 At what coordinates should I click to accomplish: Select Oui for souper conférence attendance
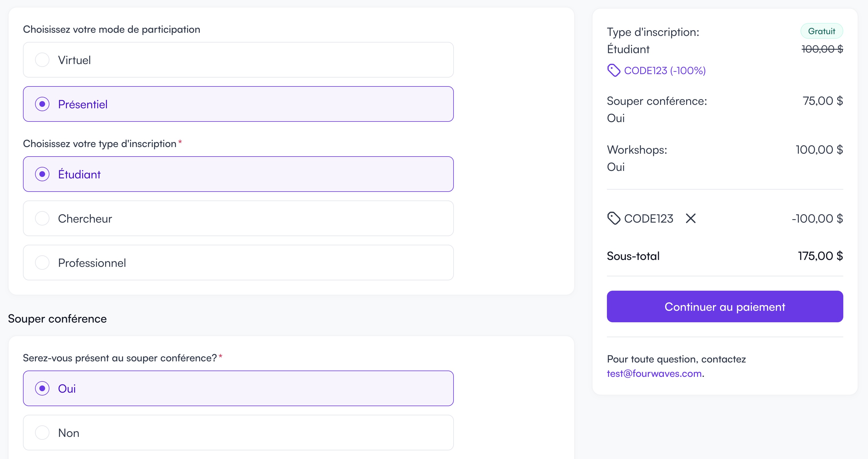(x=42, y=388)
